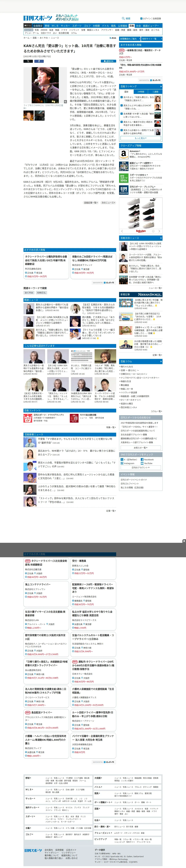Click the 日刊スポーツ logo in the header
Screen dimensions: 186x868
(x=38, y=18)
